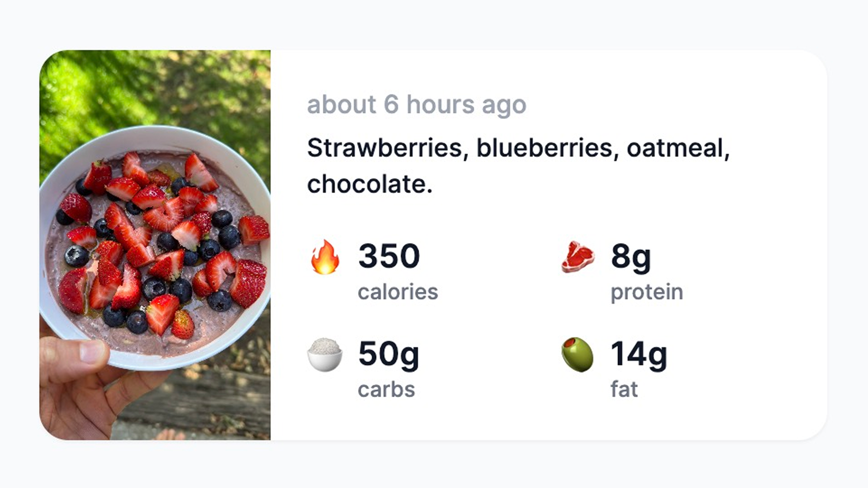Click the fire calories icon
868x488 pixels.
click(325, 257)
